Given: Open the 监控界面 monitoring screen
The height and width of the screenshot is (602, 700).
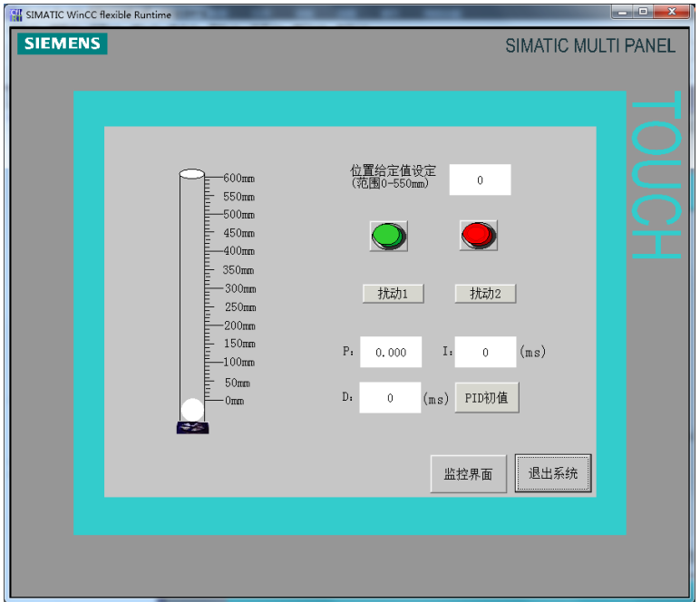Looking at the screenshot, I should click(x=468, y=473).
